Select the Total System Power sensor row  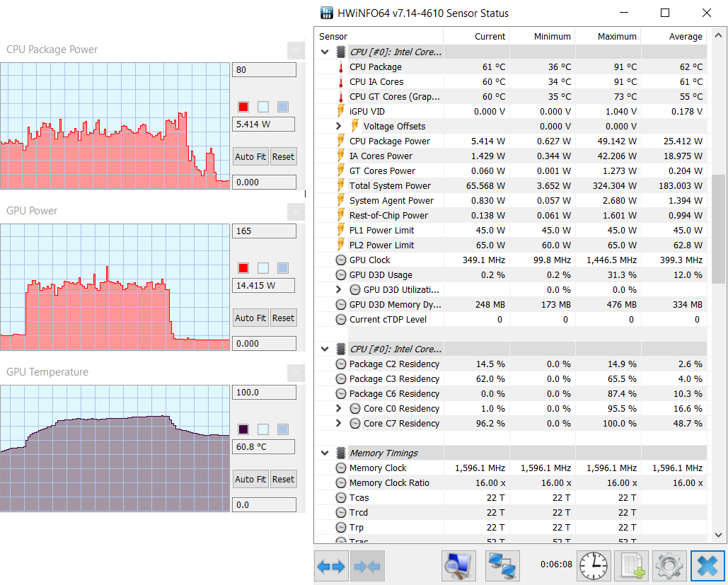coord(390,186)
